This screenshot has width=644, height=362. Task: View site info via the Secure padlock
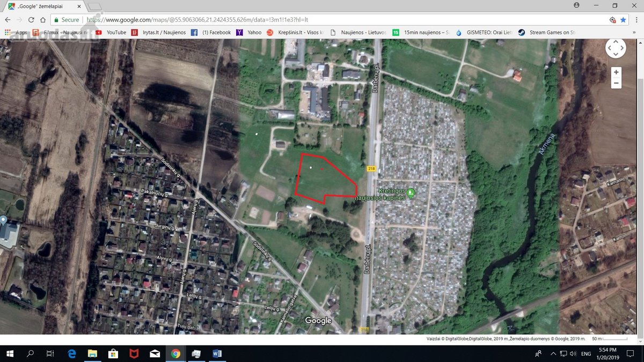pyautogui.click(x=67, y=19)
